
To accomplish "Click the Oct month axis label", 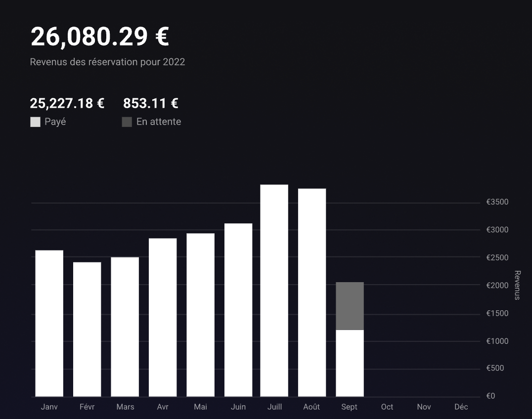I will [x=387, y=407].
